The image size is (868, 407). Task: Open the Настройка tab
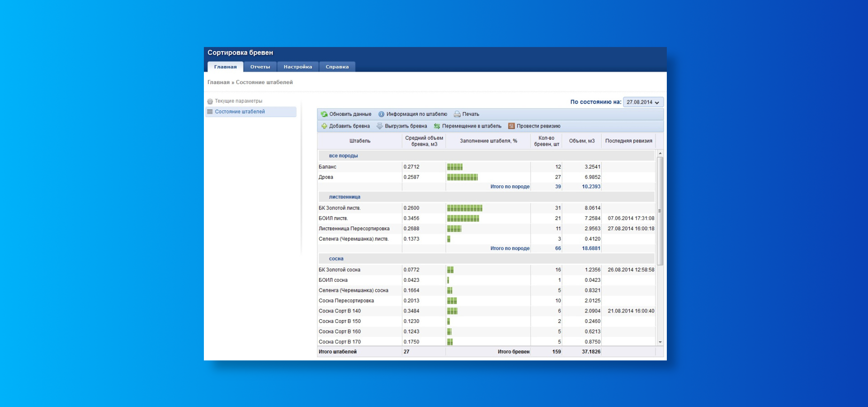tap(298, 67)
